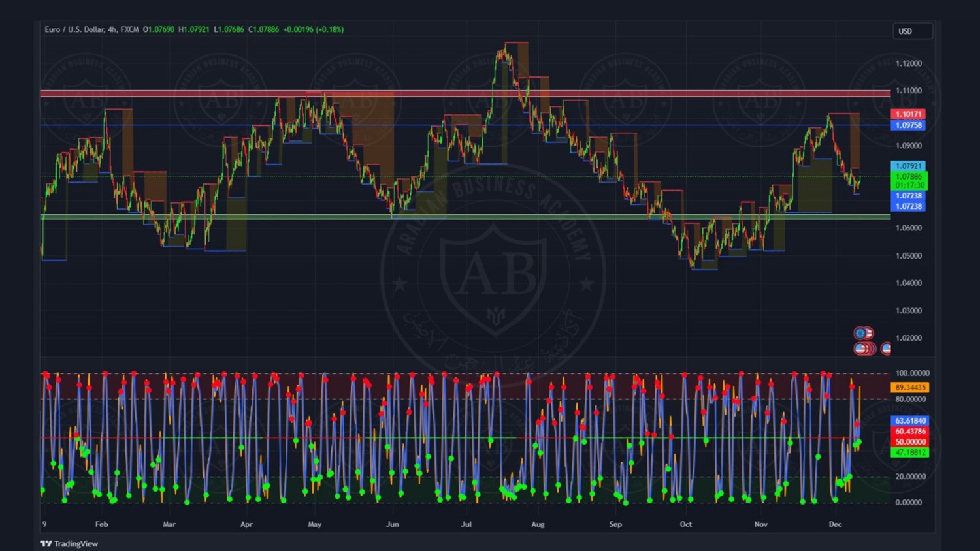Click the Dec label on time axis
Screen dimensions: 980x551
tap(835, 524)
